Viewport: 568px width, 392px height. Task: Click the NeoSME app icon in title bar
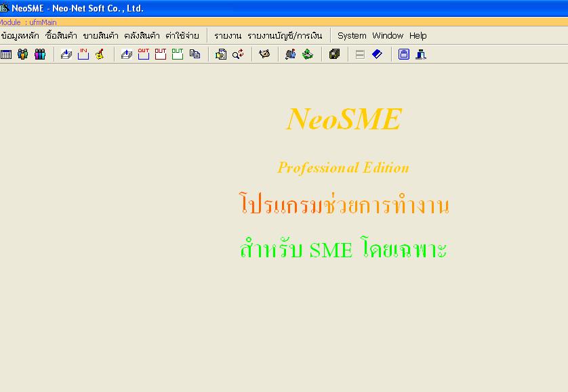click(x=4, y=7)
